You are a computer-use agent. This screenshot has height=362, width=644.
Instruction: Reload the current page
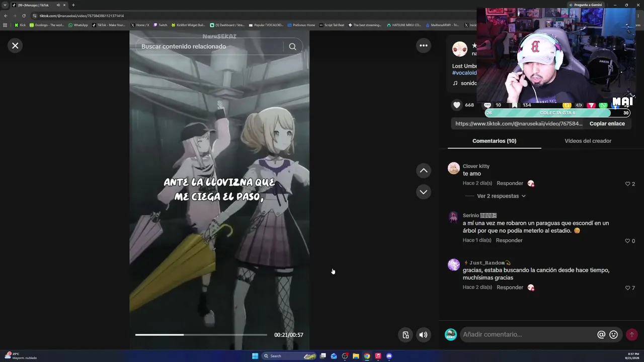pyautogui.click(x=24, y=16)
